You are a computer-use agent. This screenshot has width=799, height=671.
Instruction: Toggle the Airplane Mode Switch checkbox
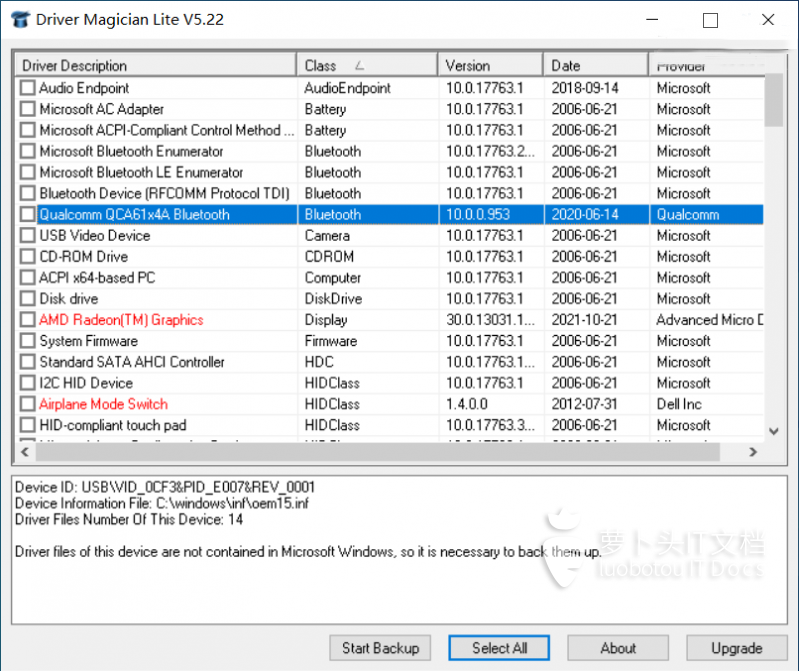pos(27,404)
